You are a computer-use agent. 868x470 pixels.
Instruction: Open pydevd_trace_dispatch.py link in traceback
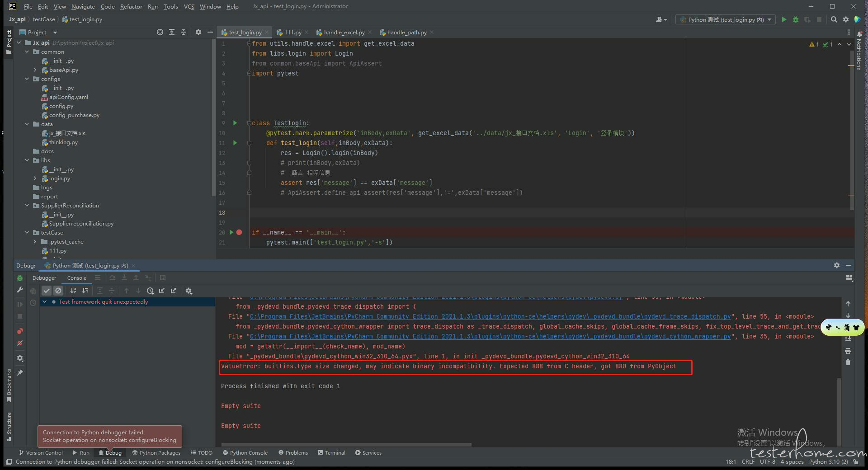(491, 316)
